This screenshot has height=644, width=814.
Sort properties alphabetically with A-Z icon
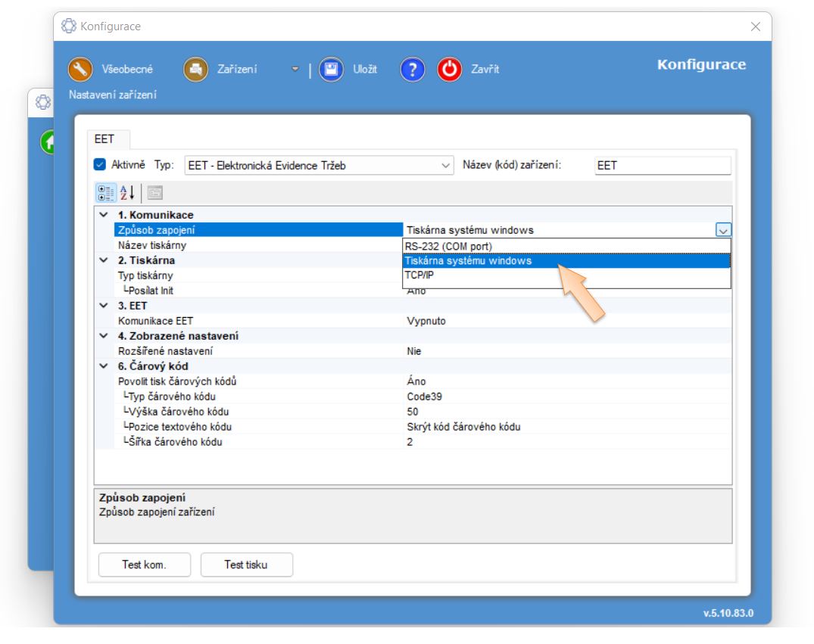[x=126, y=192]
